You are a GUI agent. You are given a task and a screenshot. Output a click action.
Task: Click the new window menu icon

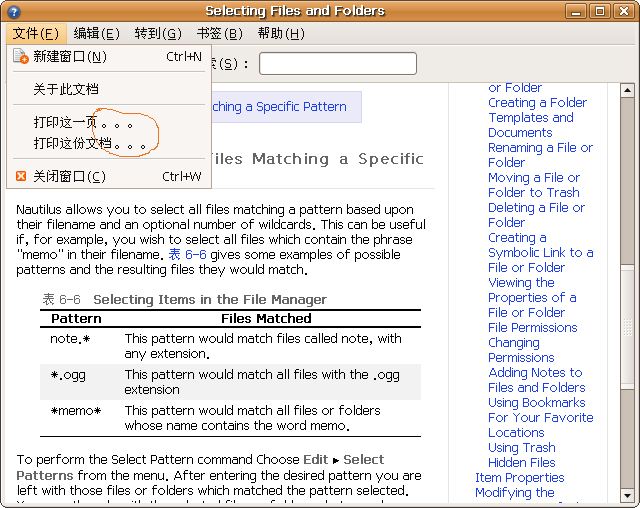(20, 56)
